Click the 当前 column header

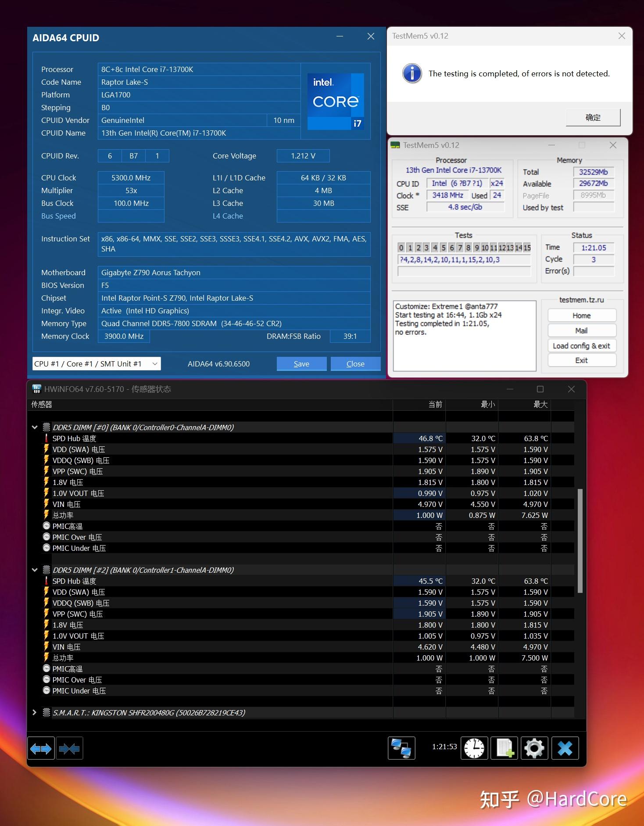tap(419, 404)
